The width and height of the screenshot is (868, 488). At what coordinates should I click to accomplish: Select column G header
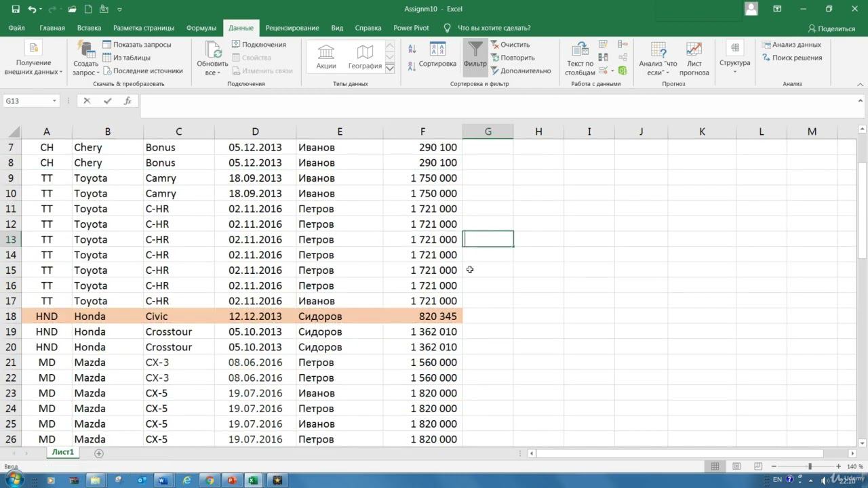tap(488, 131)
